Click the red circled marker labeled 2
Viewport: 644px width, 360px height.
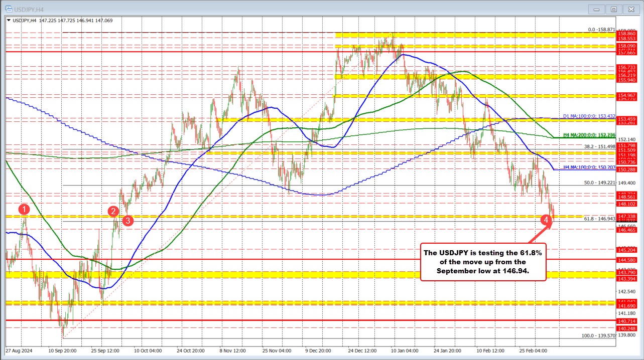113,212
